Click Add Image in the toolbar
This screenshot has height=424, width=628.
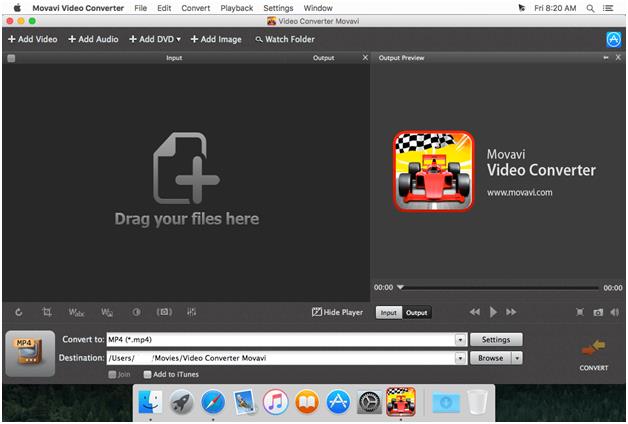(x=216, y=39)
